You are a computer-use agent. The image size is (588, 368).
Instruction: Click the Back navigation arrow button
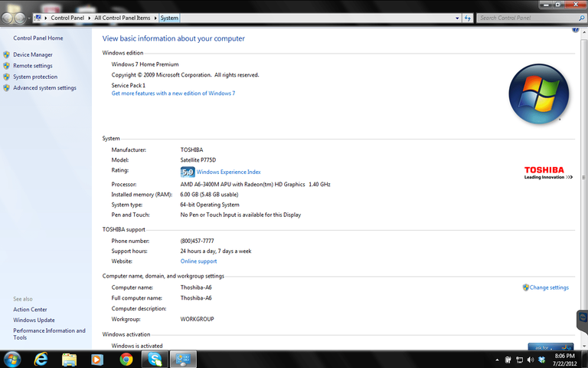click(x=7, y=18)
